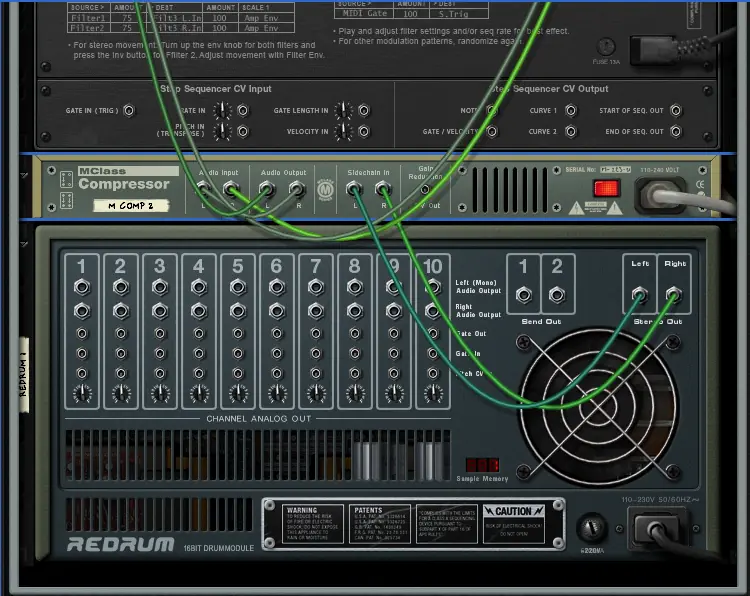Turn channel 4 pitch CV trim knob
The height and width of the screenshot is (596, 750).
point(199,393)
